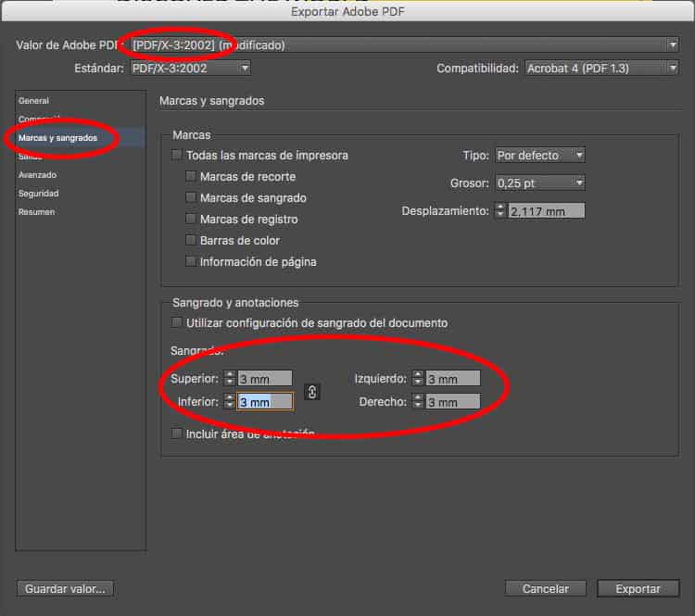
Task: Tick Barras de color checkbox
Action: (x=191, y=240)
